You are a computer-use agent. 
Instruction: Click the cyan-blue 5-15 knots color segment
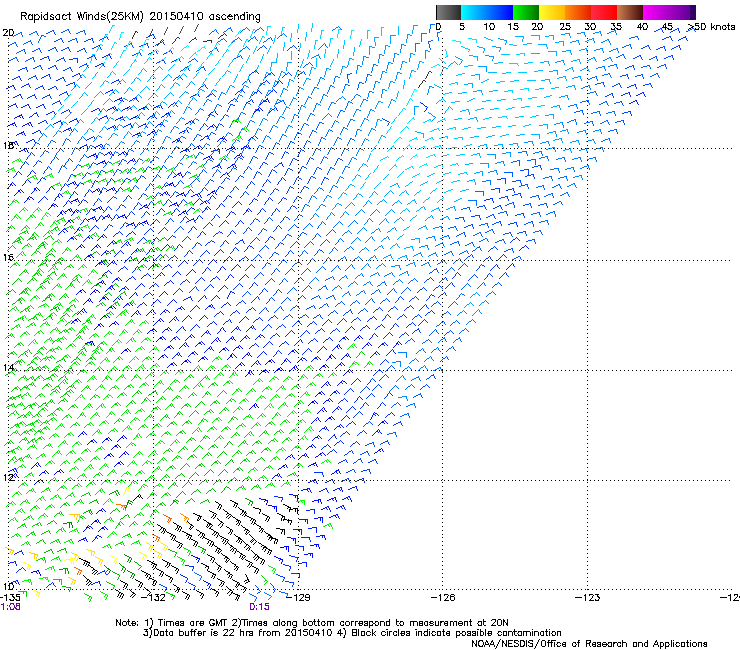487,12
